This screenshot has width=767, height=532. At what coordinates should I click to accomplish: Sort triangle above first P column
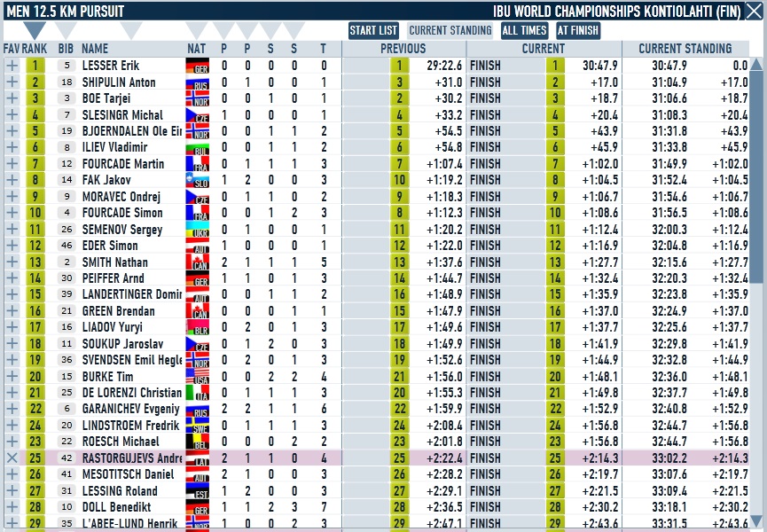pyautogui.click(x=223, y=30)
